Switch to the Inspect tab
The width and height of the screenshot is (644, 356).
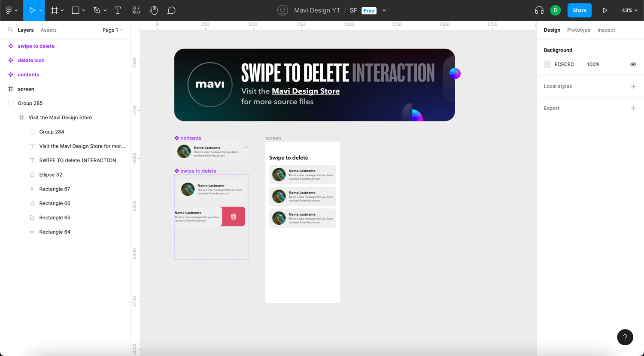point(606,30)
